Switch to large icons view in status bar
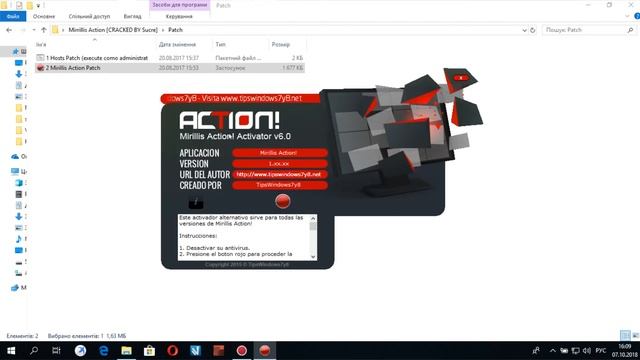This screenshot has width=640, height=360. coord(636,336)
